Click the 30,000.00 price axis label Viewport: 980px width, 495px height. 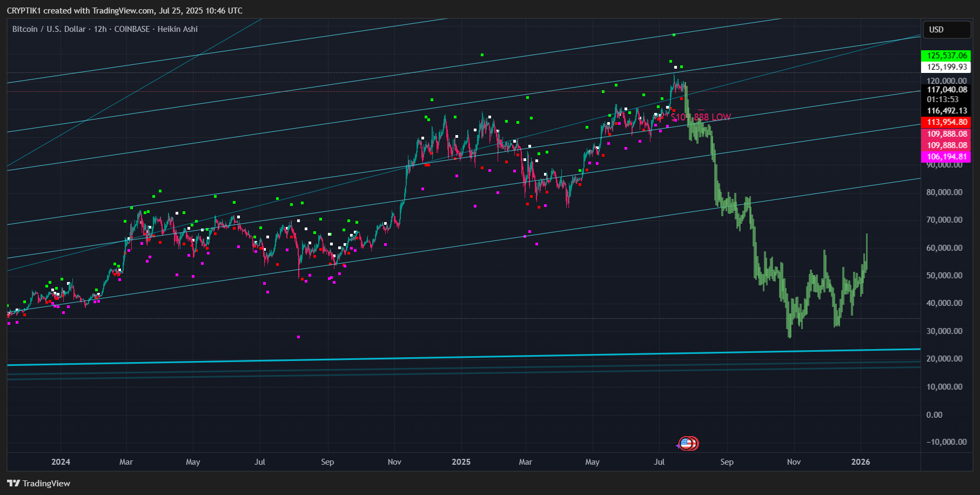944,331
